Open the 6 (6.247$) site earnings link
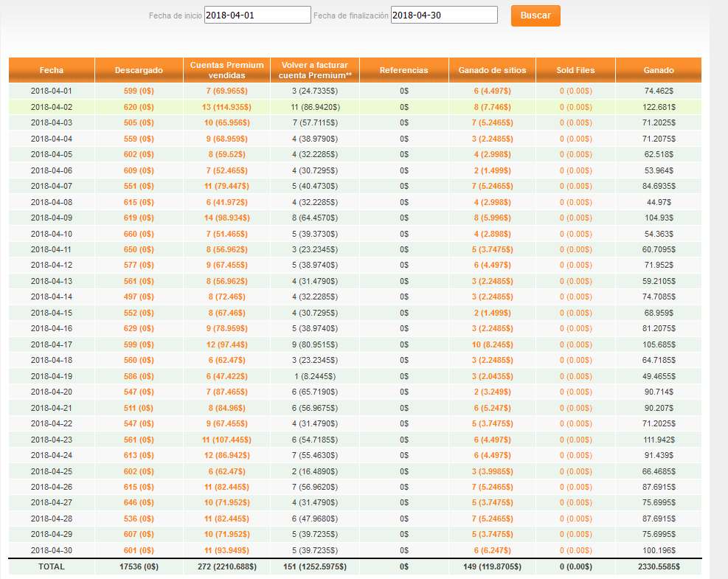This screenshot has width=728, height=579. click(x=492, y=551)
